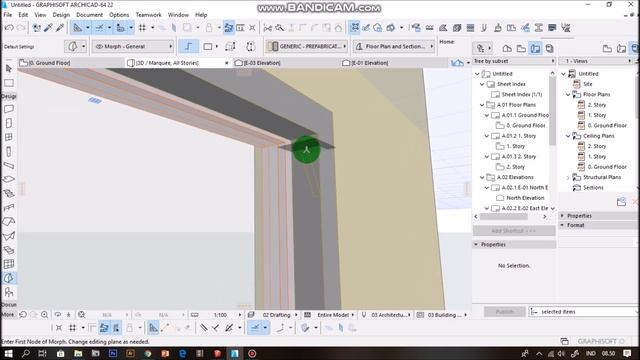Close the 3D / Marquee, All Stories tab
Screen dimensions: 640x360
tap(227, 63)
